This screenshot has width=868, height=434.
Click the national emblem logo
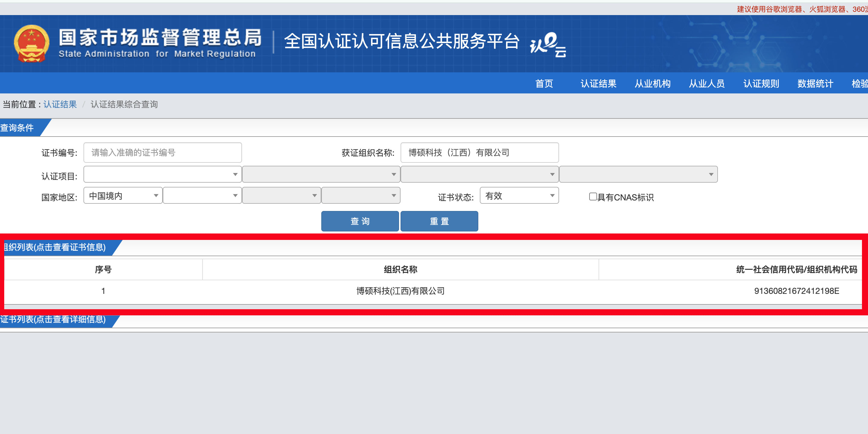pos(31,44)
